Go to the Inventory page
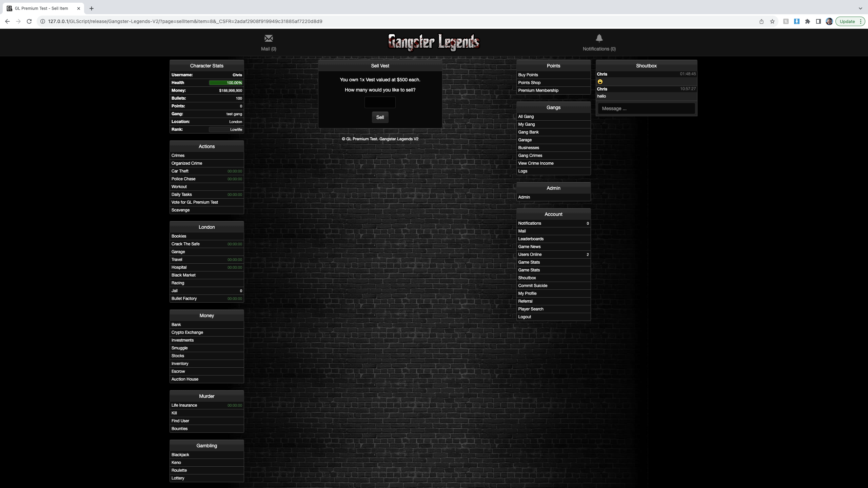The image size is (868, 488). coord(180,364)
